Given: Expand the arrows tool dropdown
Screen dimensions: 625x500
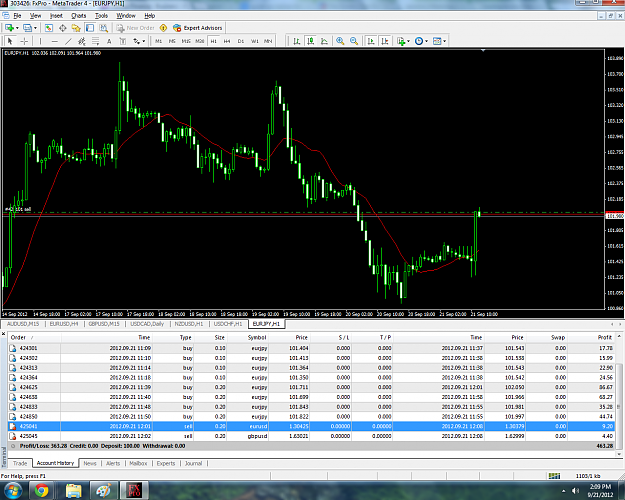Looking at the screenshot, I should pos(144,41).
